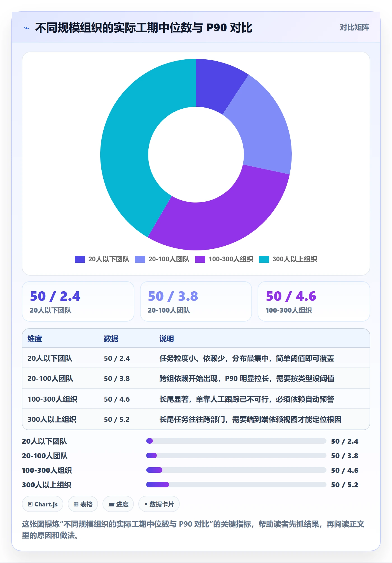Click the description starting 任务粒度小
The width and height of the screenshot is (392, 563).
click(247, 358)
